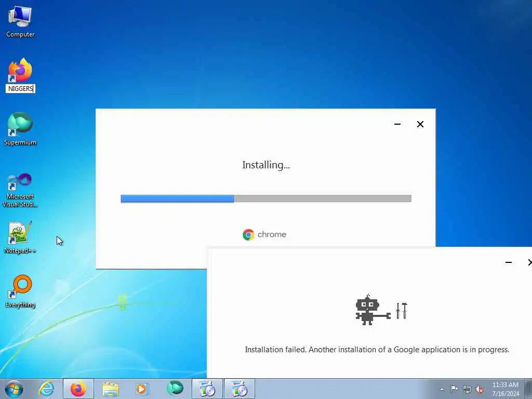Launch Windows Media Player from taskbar
The width and height of the screenshot is (532, 399).
[141, 389]
